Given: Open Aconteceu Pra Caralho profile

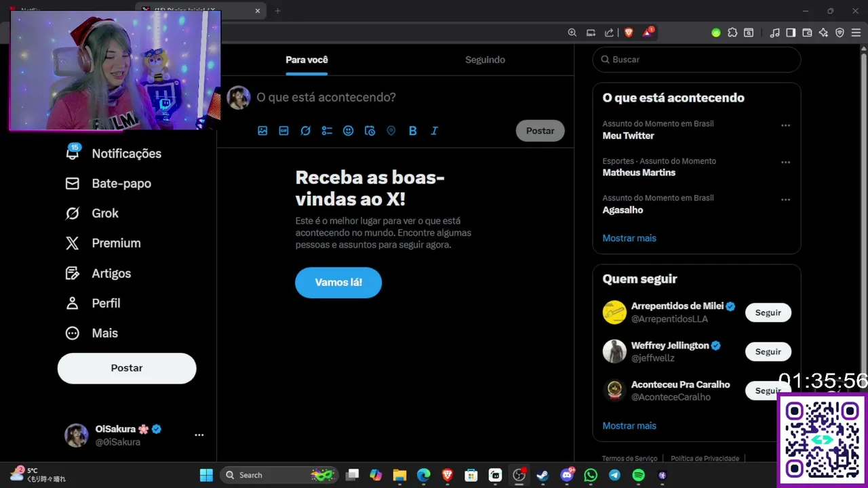Looking at the screenshot, I should click(x=680, y=384).
